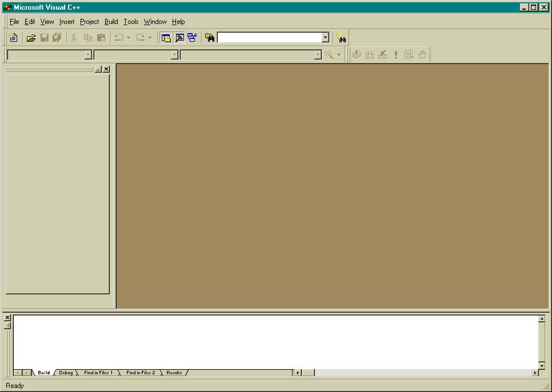
Task: Click the Redo arrow icon
Action: coord(140,38)
